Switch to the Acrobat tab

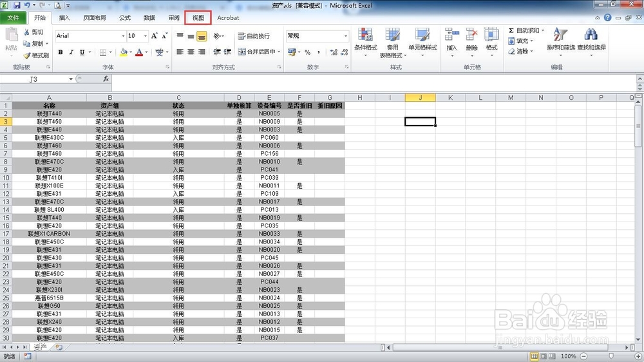click(228, 17)
